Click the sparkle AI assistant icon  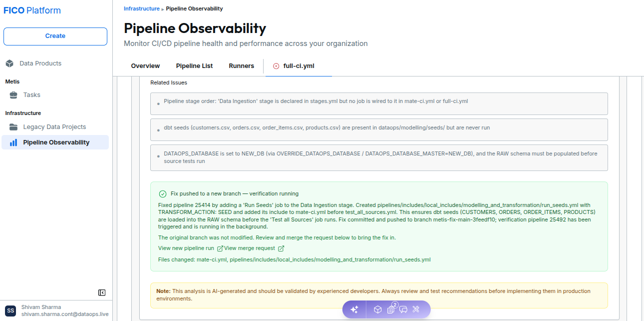click(354, 309)
